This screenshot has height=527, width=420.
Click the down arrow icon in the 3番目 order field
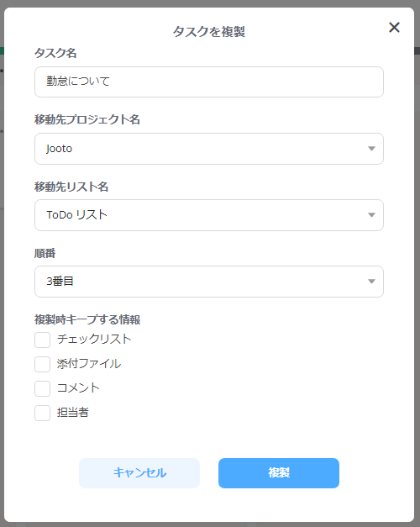(371, 282)
